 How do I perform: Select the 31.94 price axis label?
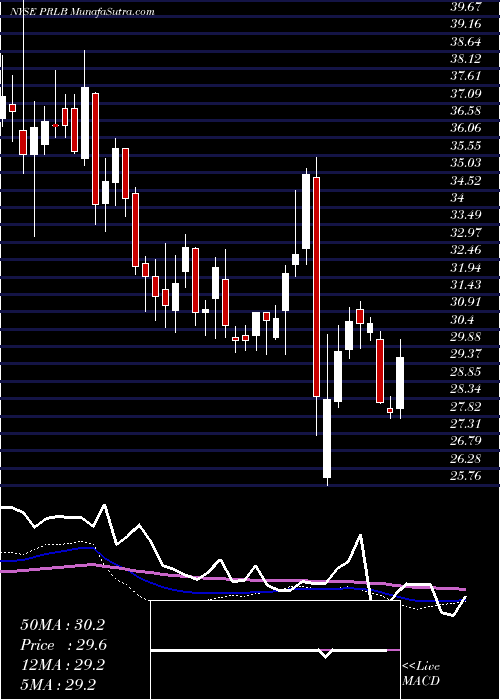click(x=466, y=267)
